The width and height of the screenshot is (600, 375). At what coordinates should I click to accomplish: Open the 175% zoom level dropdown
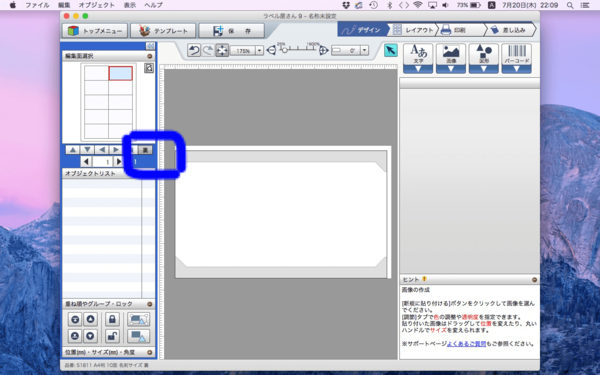[259, 51]
